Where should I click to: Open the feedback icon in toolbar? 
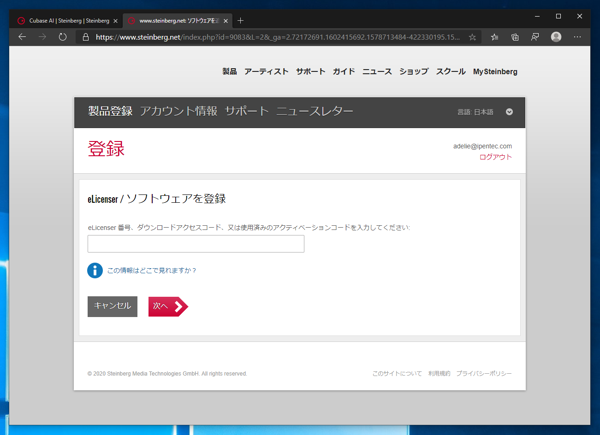535,37
